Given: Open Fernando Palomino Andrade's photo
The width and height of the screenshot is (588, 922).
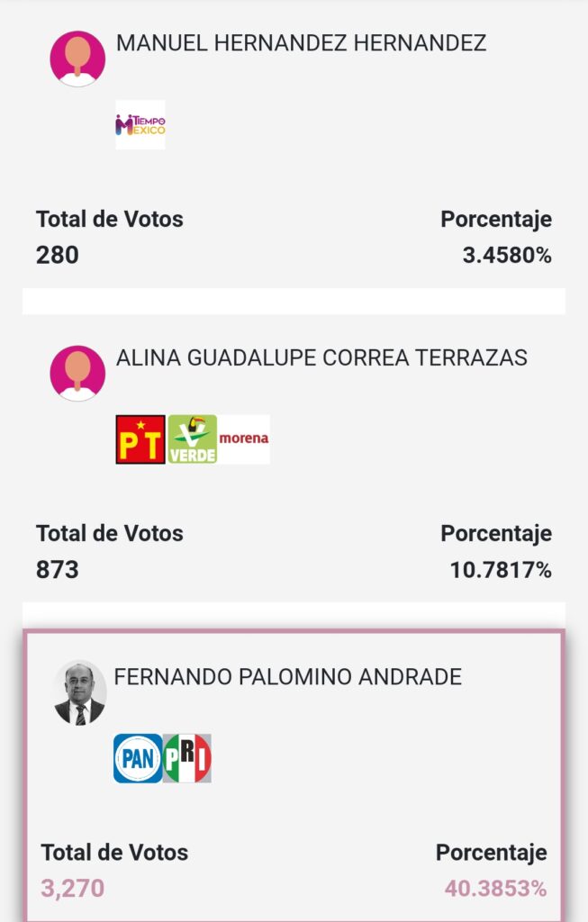Looking at the screenshot, I should (x=80, y=692).
